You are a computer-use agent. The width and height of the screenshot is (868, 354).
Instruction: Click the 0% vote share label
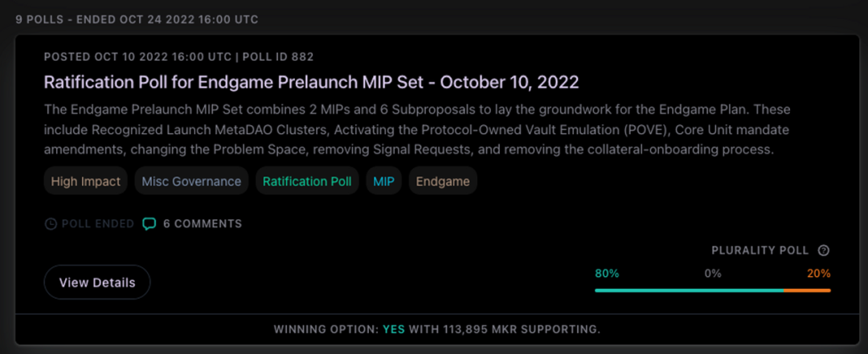pos(713,274)
